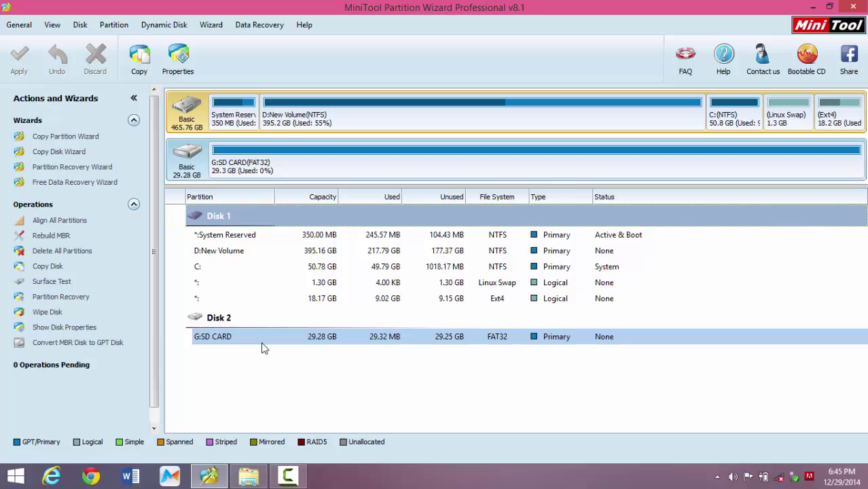868x489 pixels.
Task: Open File Explorer from the taskbar
Action: [249, 476]
